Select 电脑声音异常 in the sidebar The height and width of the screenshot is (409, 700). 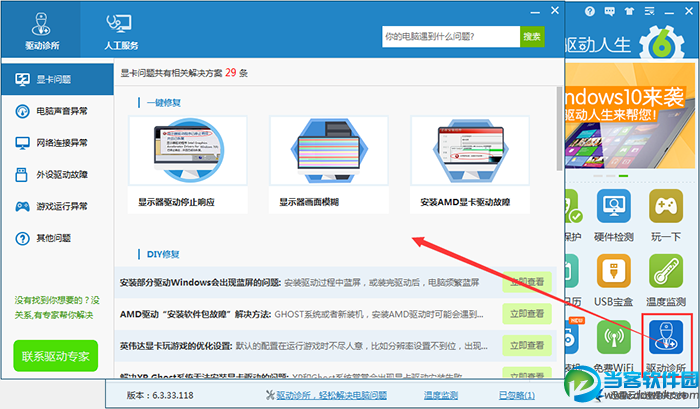[58, 111]
